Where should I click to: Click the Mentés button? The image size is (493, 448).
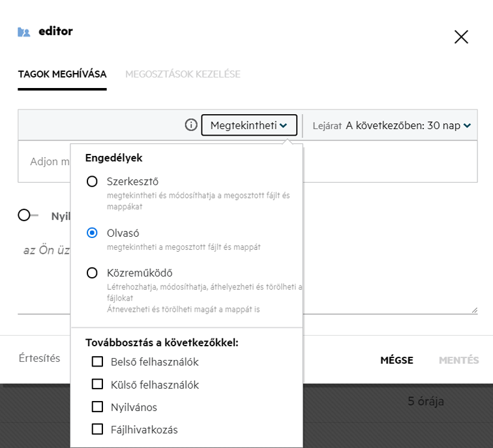click(x=458, y=360)
